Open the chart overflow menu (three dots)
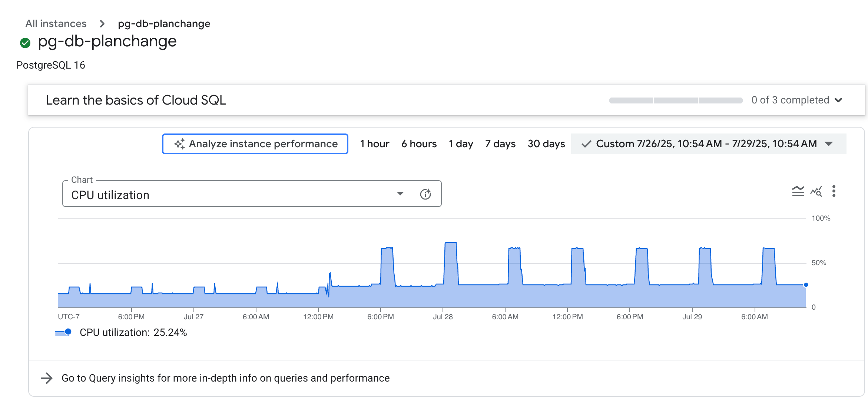The image size is (868, 399). pyautogui.click(x=834, y=192)
